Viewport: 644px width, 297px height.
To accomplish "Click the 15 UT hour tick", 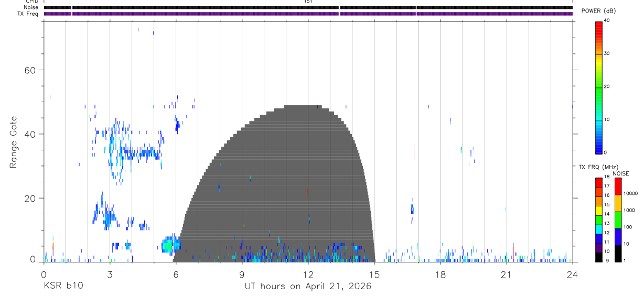I will pos(374,274).
